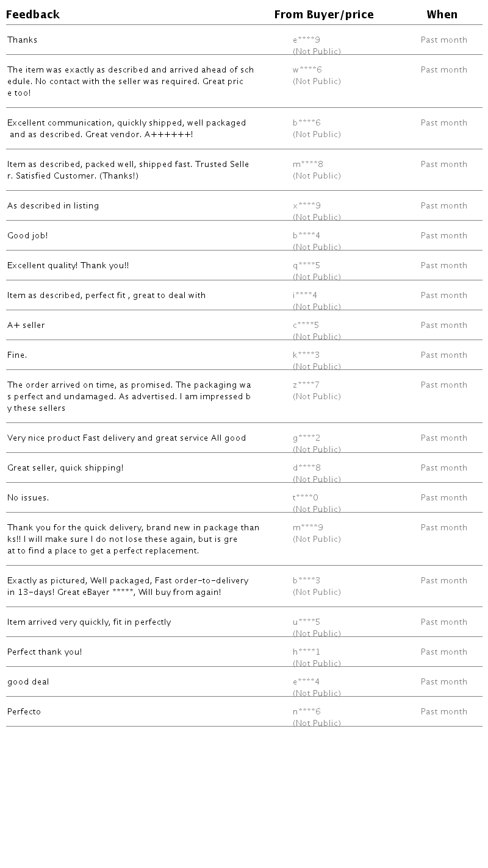The image size is (488, 868).
Task: Click buyer m****8 username
Action: coord(307,165)
